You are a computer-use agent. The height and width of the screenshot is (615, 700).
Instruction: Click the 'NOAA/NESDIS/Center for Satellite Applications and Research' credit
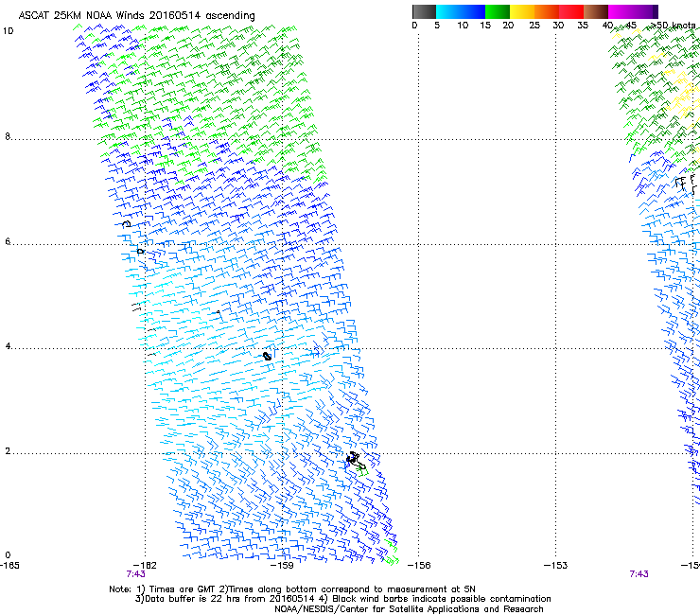click(x=409, y=609)
